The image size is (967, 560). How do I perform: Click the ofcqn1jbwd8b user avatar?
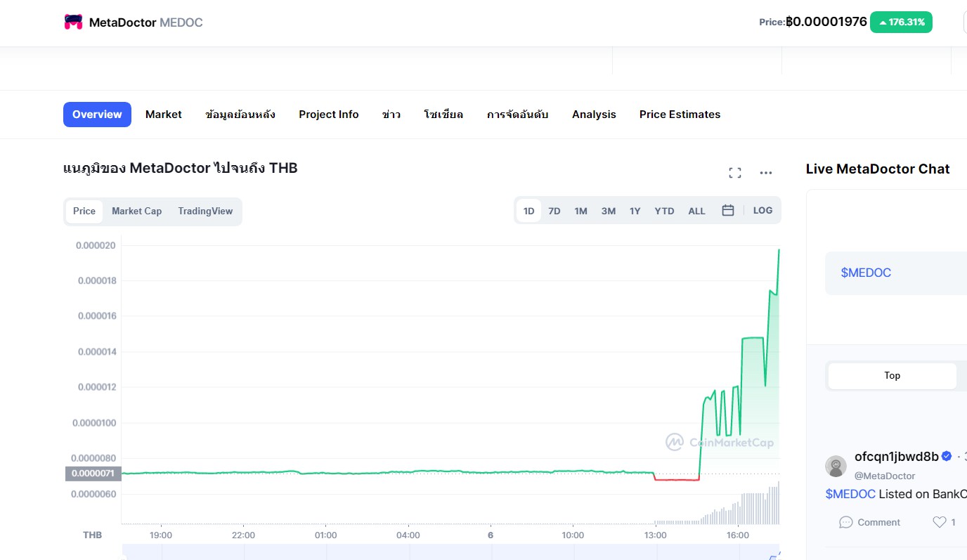click(x=836, y=466)
